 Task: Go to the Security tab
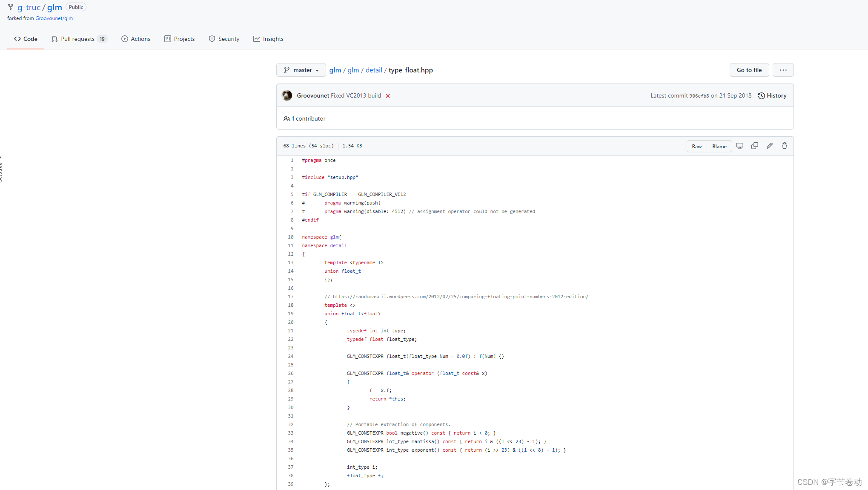coord(224,39)
